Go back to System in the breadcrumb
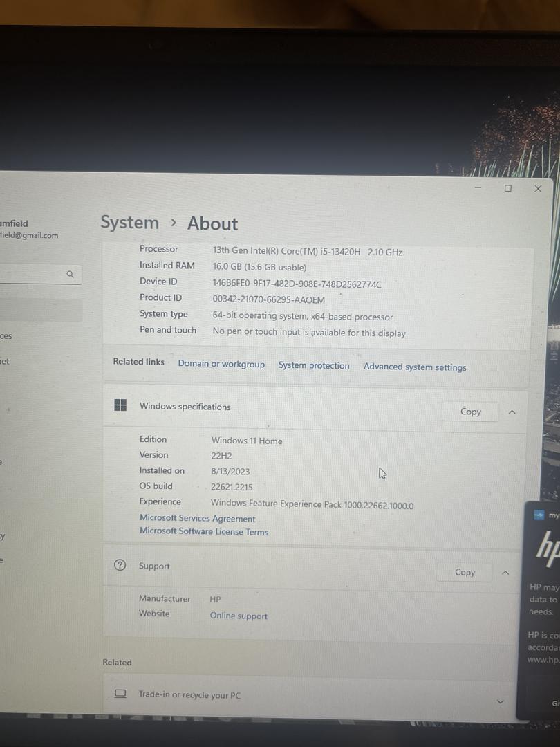560x747 pixels. 129,223
